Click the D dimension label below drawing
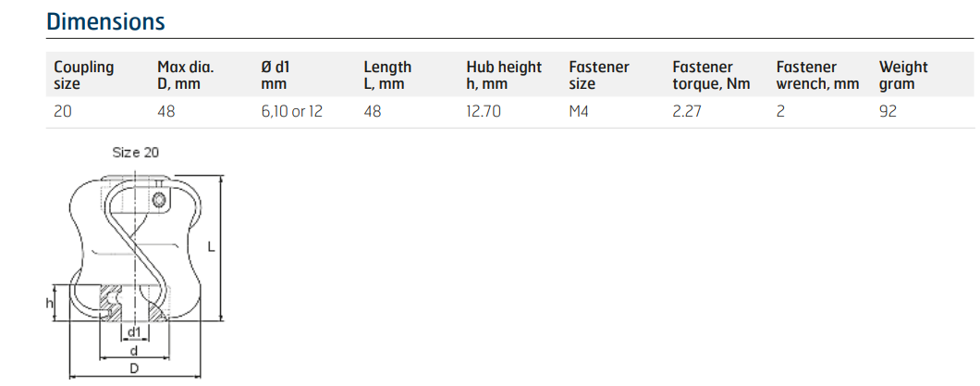 tap(134, 368)
